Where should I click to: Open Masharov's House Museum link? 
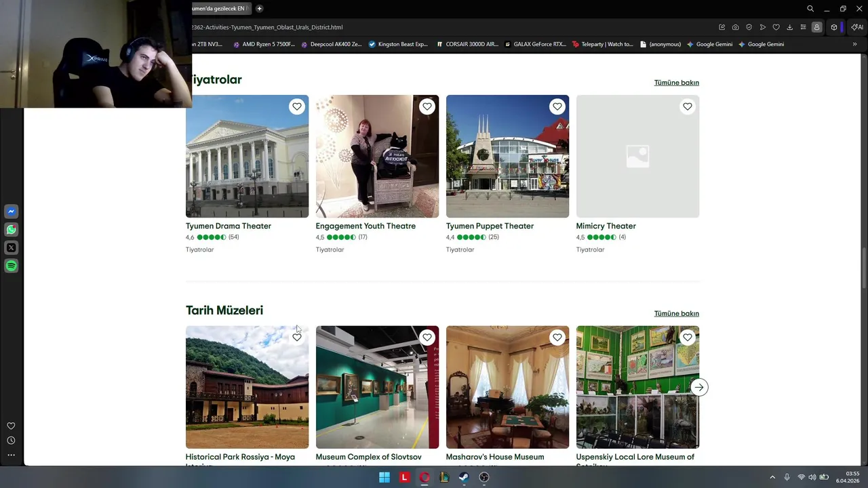tap(495, 457)
